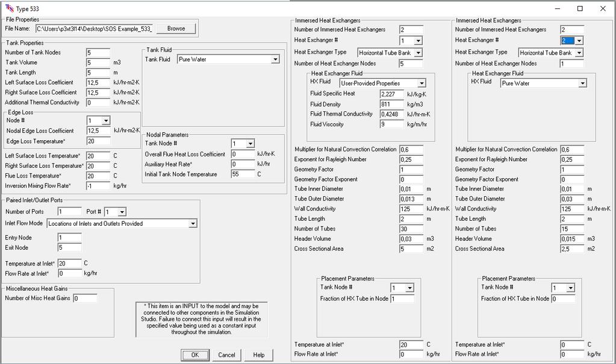
Task: Click right heat exchanger Geometry Factor field
Action: 572,170
